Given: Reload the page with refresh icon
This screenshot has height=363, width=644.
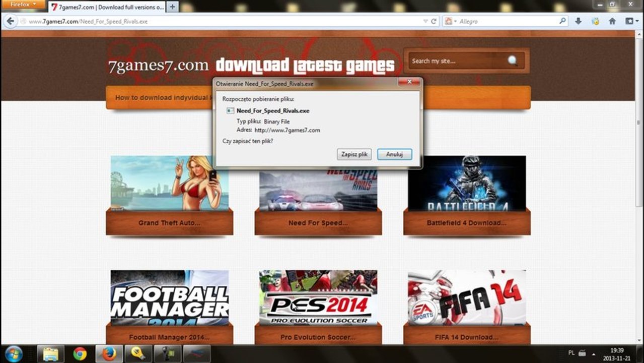Looking at the screenshot, I should [x=434, y=21].
